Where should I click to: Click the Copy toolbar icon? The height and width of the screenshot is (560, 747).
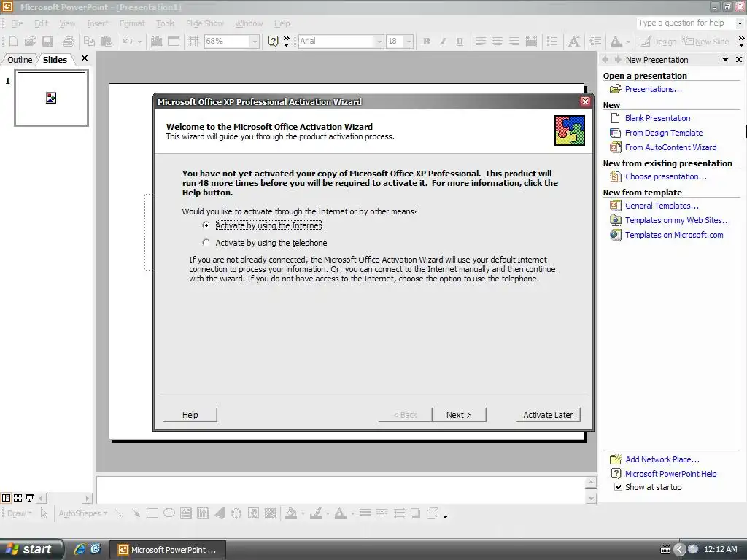coord(89,42)
